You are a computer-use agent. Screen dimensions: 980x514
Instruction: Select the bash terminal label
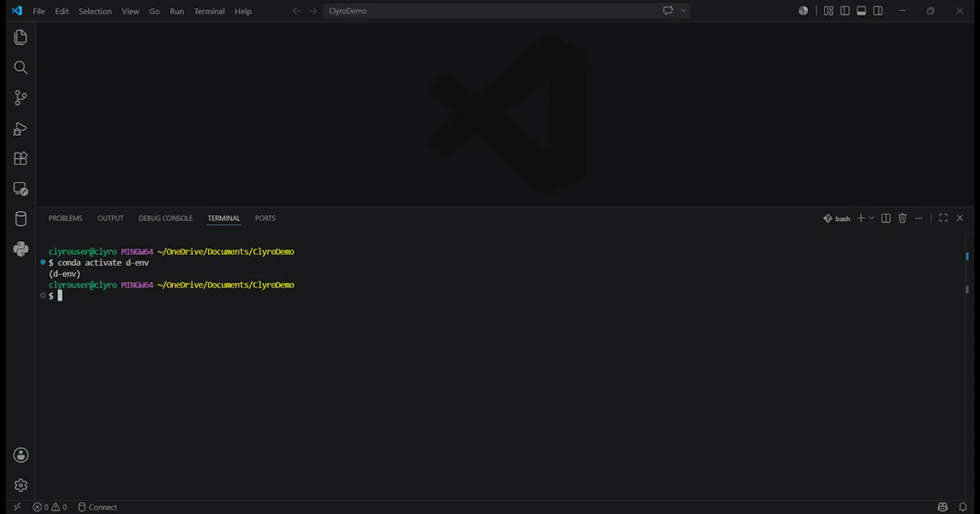tap(837, 218)
